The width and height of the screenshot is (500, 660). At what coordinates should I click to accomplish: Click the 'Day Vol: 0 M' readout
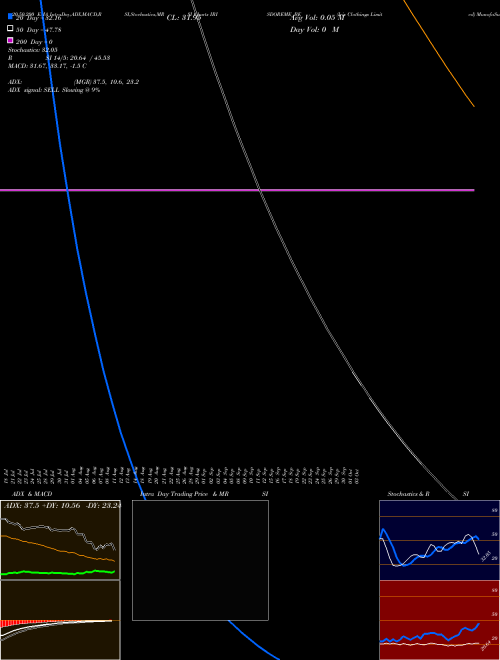tap(314, 29)
